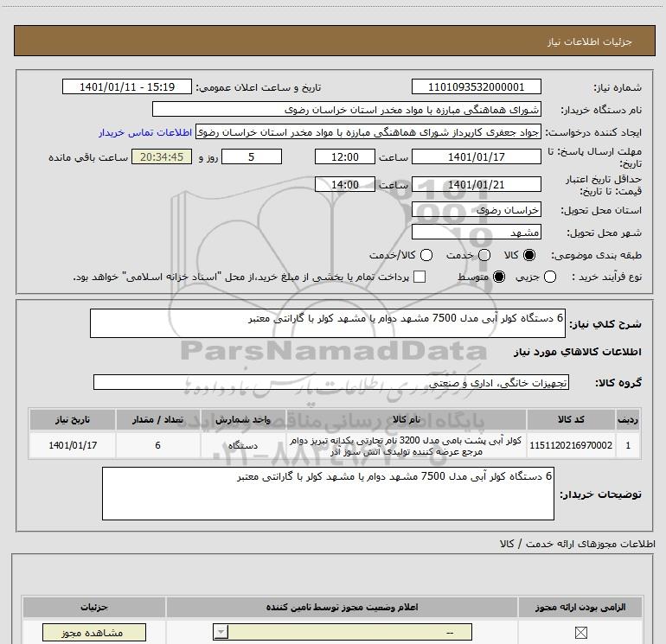Click the جزئیات اطلاعات نیاز title bar
Image resolution: width=666 pixels, height=644 pixels.
pos(334,41)
